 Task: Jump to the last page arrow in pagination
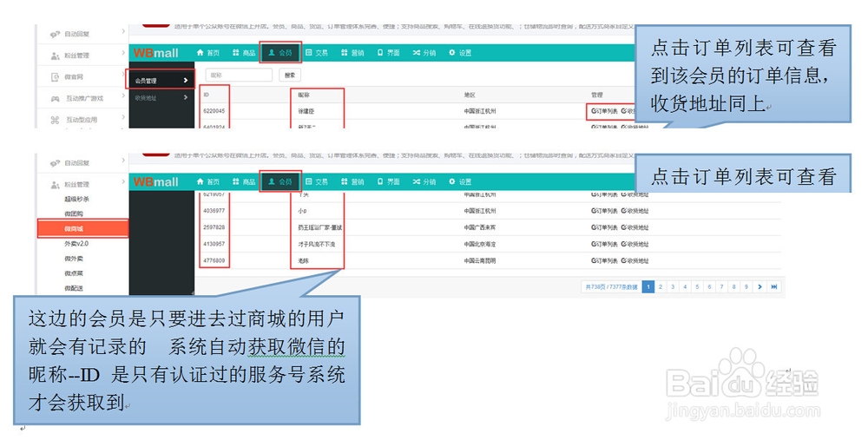(x=774, y=286)
